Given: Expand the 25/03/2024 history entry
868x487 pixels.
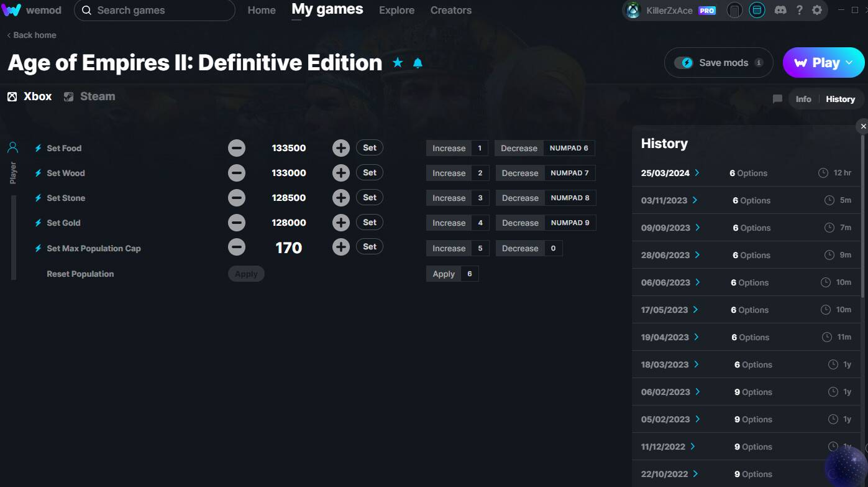Looking at the screenshot, I should [697, 173].
